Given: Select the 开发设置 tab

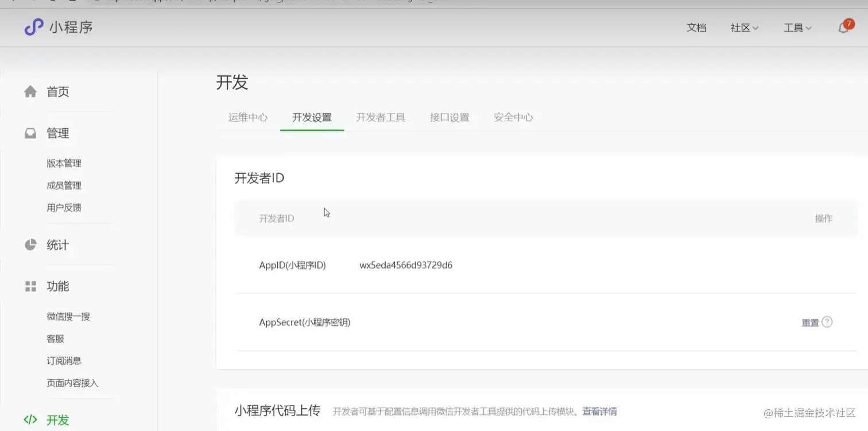Looking at the screenshot, I should (x=312, y=117).
